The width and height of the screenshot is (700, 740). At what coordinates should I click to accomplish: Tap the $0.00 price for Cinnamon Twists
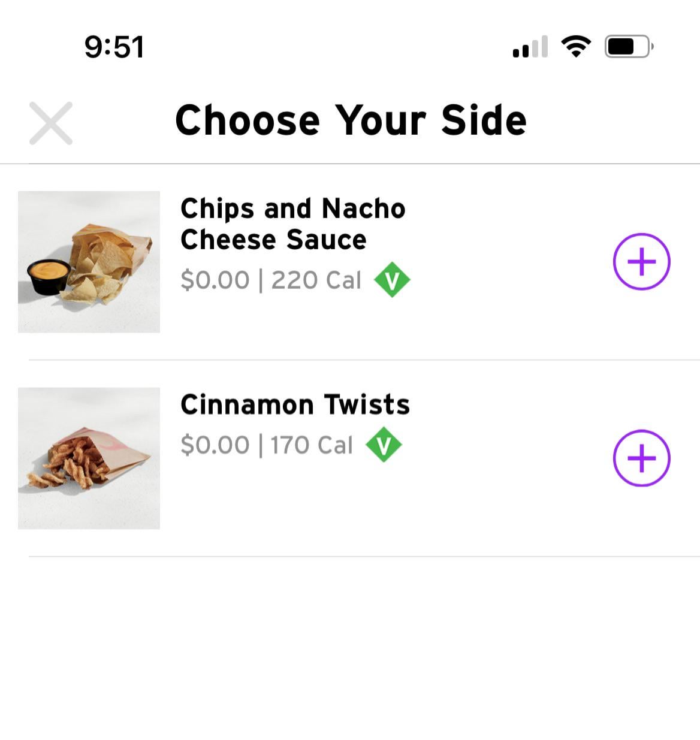pyautogui.click(x=215, y=445)
